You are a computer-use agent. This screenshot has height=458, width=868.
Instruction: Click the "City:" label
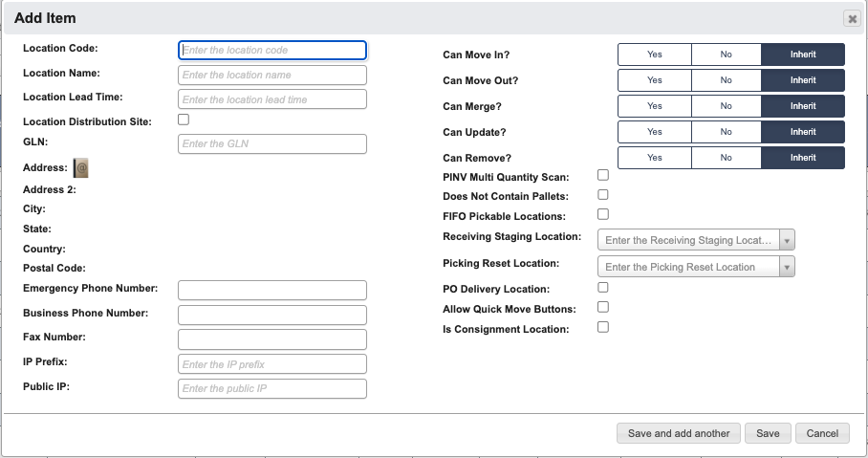point(34,208)
